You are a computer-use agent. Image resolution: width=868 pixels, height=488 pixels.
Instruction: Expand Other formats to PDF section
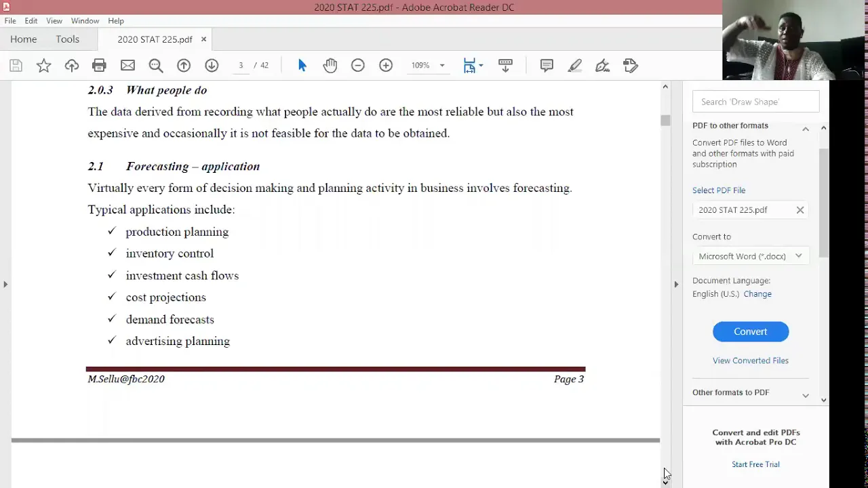coord(806,395)
